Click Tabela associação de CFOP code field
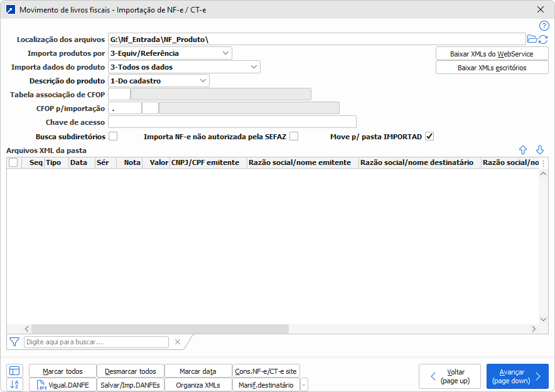This screenshot has height=392, width=555. [x=119, y=94]
